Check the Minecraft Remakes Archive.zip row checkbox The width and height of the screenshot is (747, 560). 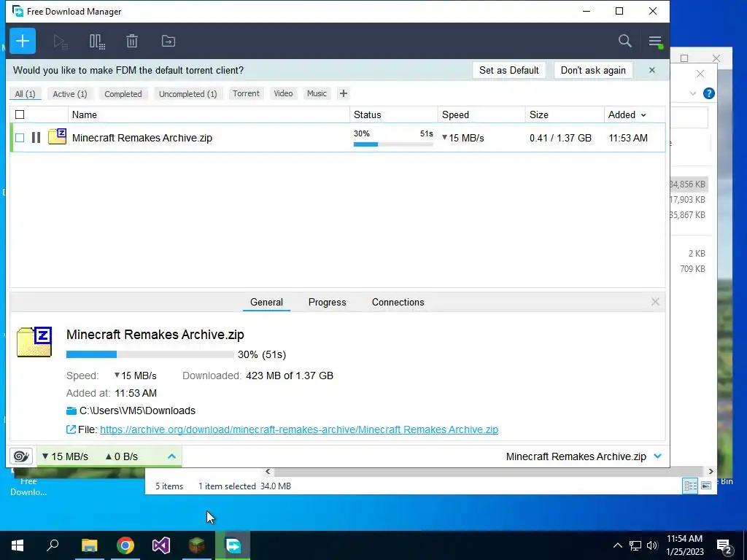coord(20,138)
